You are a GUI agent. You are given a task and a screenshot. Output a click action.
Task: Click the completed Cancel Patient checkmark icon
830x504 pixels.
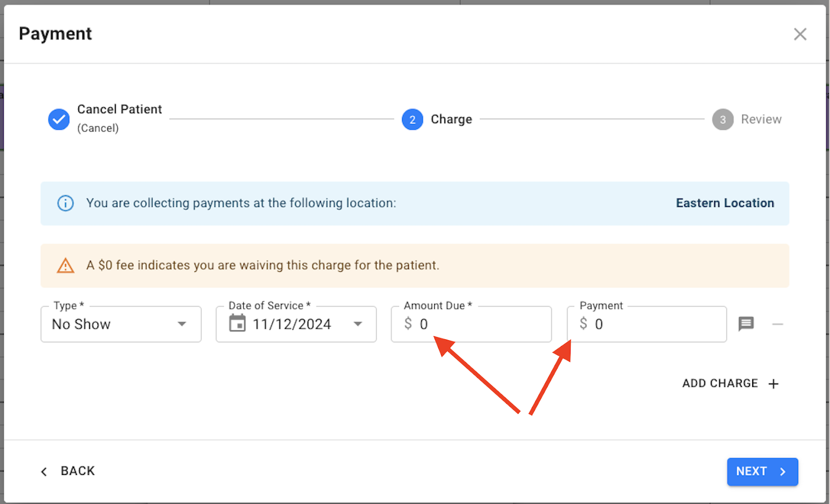pyautogui.click(x=59, y=119)
